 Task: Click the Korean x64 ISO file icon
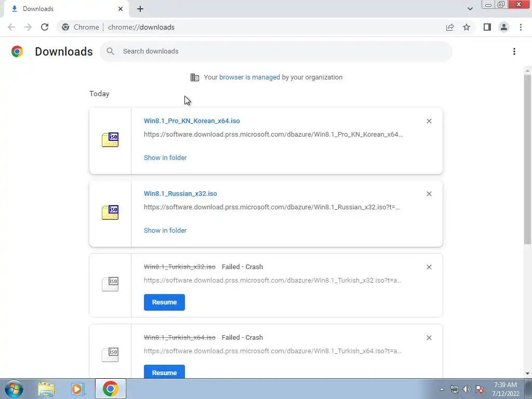pos(110,140)
